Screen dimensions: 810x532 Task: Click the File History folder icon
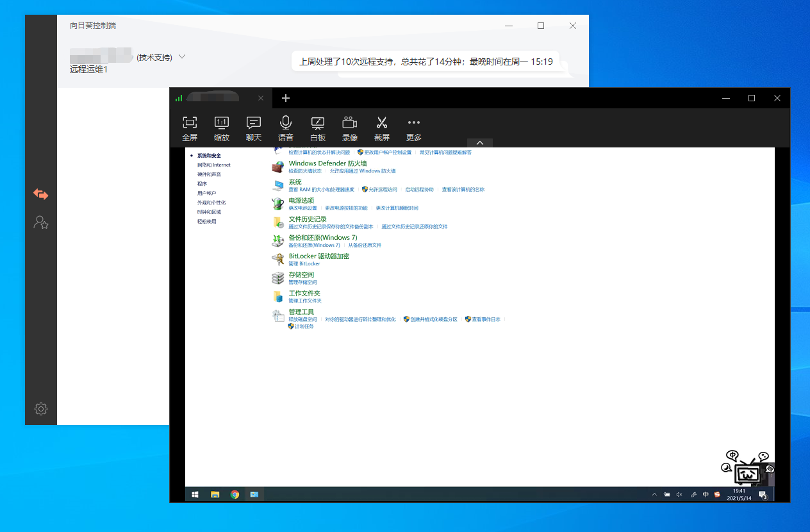277,222
